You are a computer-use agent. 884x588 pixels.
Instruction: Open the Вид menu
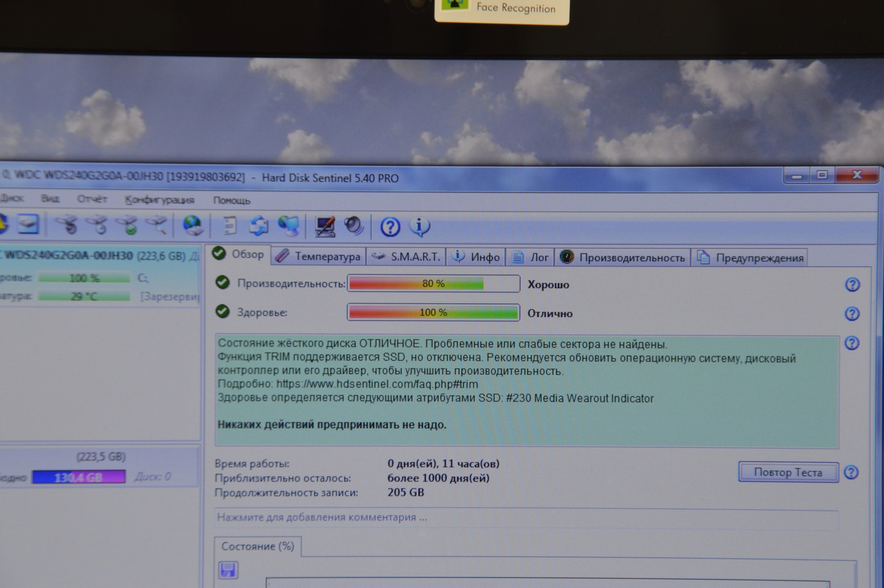50,199
